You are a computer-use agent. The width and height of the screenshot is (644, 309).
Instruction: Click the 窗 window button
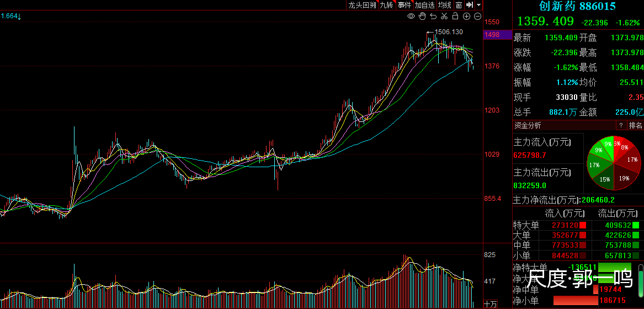coord(459,5)
